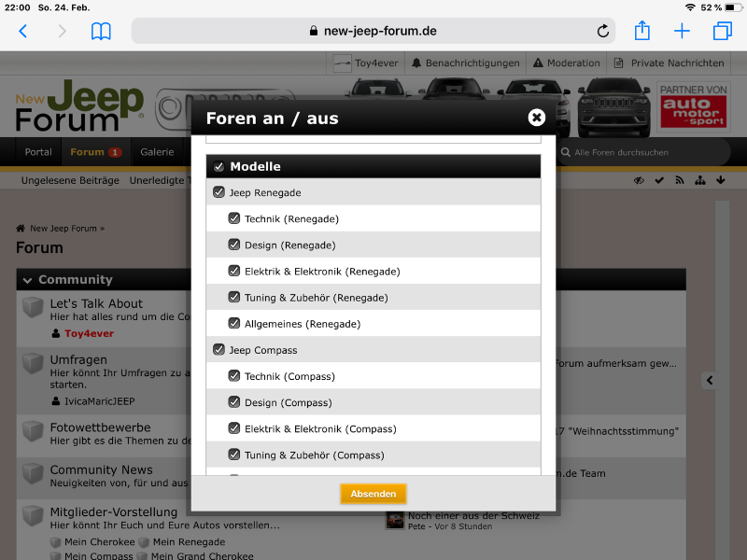Viewport: 747px width, 560px height.
Task: Close the Foren an / aus dialog
Action: [x=536, y=118]
